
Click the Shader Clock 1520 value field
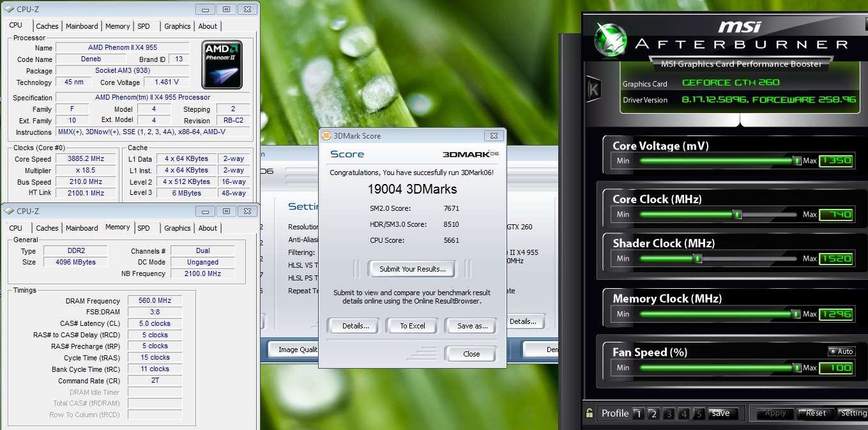coord(836,259)
